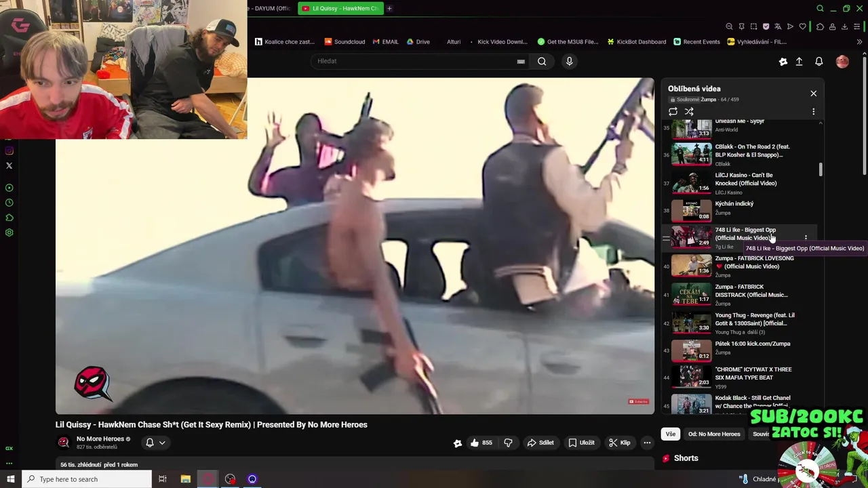Open YouTube notifications bell

818,62
